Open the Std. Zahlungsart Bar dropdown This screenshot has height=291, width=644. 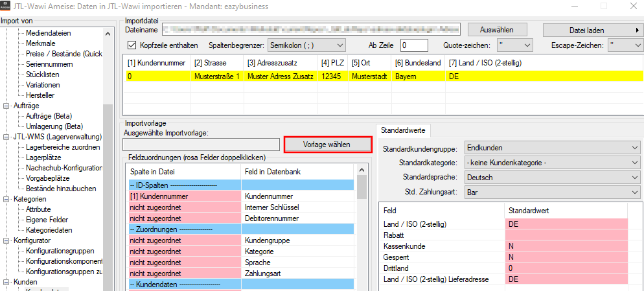coord(553,192)
